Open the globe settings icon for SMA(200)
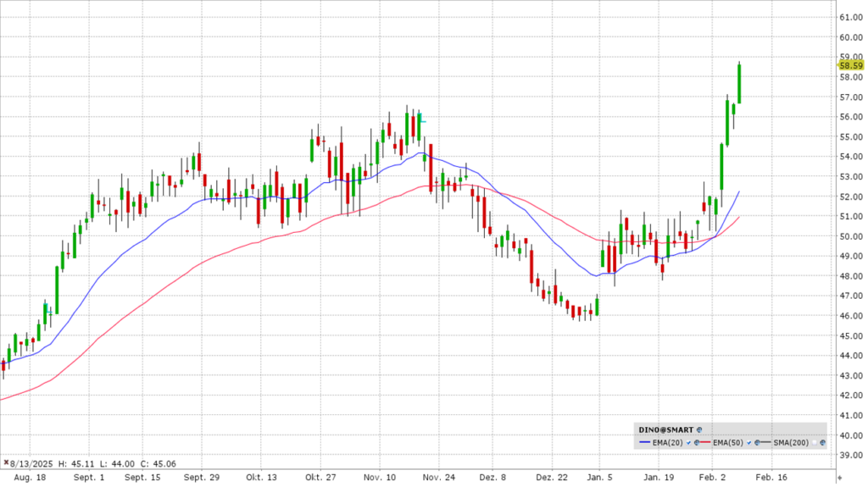This screenshot has width=868, height=487. click(x=822, y=443)
